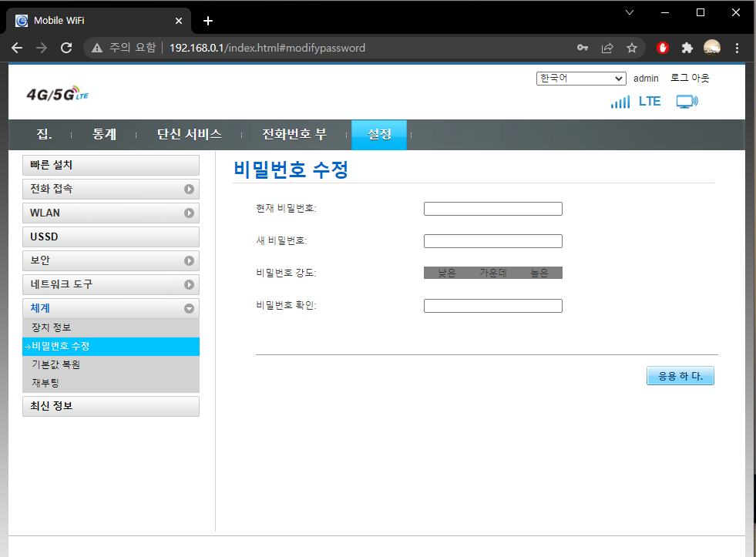The height and width of the screenshot is (557, 756).
Task: Expand the 보안 sidebar section arrow
Action: (x=189, y=260)
